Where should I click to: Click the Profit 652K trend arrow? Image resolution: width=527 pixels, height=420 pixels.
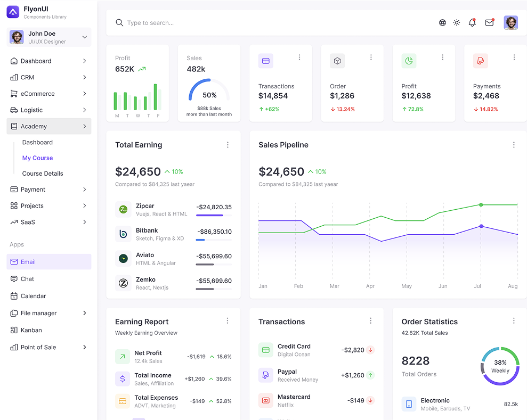point(142,69)
